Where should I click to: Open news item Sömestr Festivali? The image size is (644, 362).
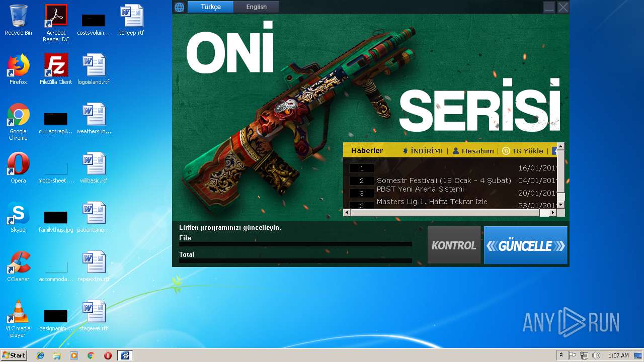pyautogui.click(x=444, y=180)
